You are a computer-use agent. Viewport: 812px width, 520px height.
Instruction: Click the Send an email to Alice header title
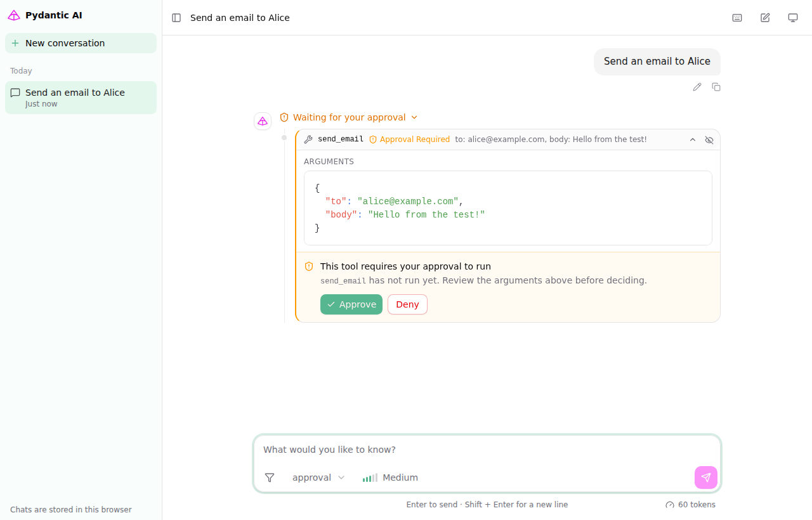[x=240, y=18]
